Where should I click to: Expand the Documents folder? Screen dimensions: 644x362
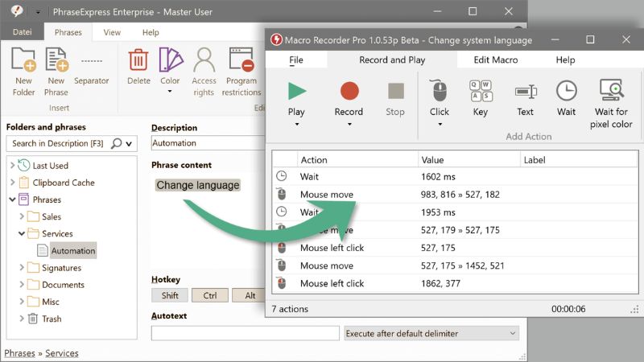point(22,285)
